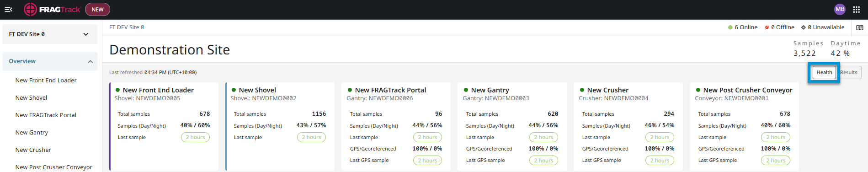Click Last sample 2 hours badge on New Crusher

click(x=660, y=137)
